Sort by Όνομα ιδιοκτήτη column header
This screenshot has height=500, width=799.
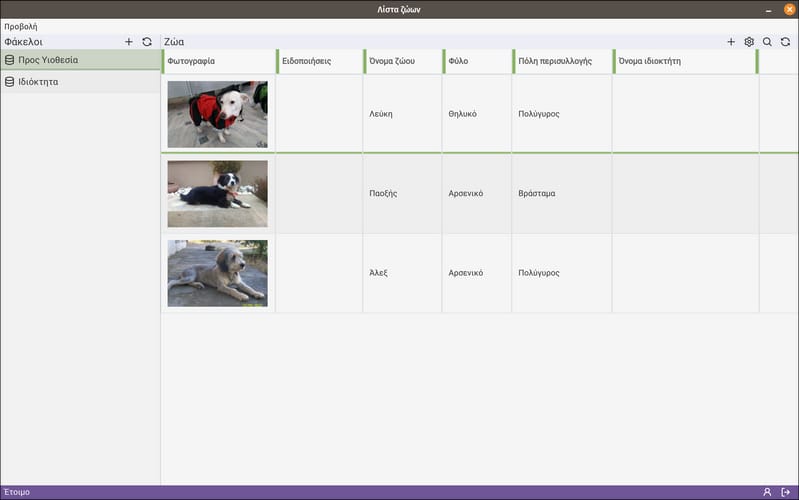coord(685,61)
